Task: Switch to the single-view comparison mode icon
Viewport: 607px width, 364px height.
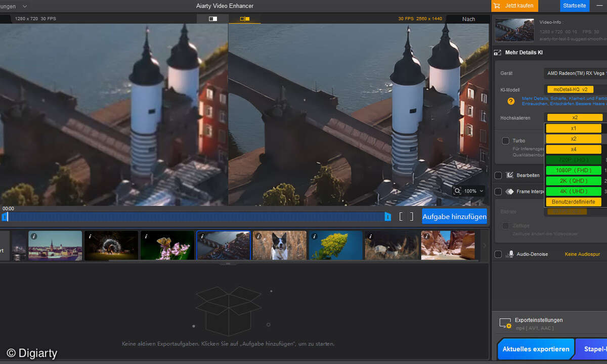Action: [x=213, y=19]
